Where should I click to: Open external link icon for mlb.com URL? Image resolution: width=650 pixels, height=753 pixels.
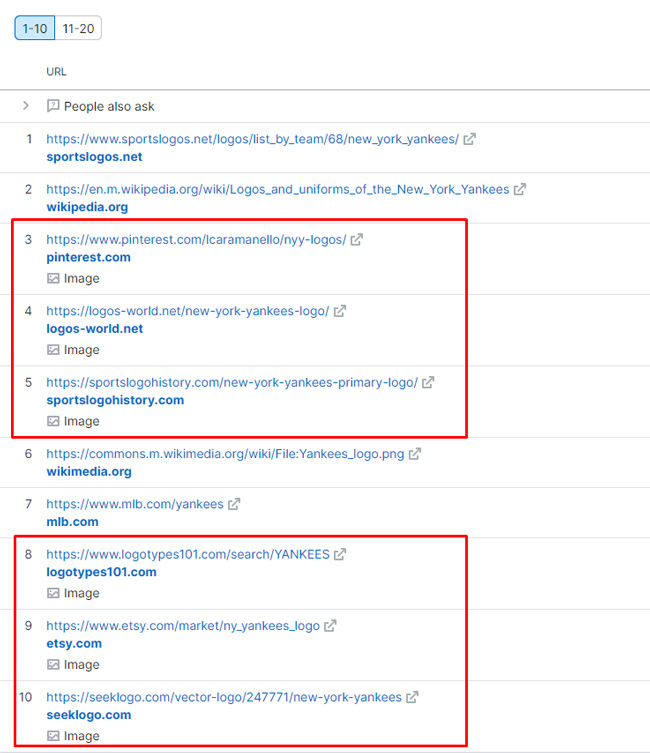pyautogui.click(x=234, y=504)
